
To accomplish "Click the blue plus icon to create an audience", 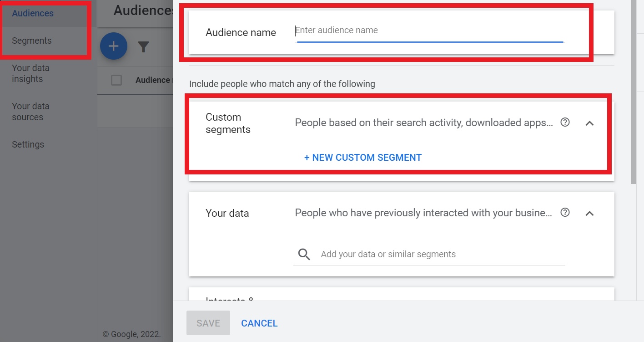I will coord(114,46).
